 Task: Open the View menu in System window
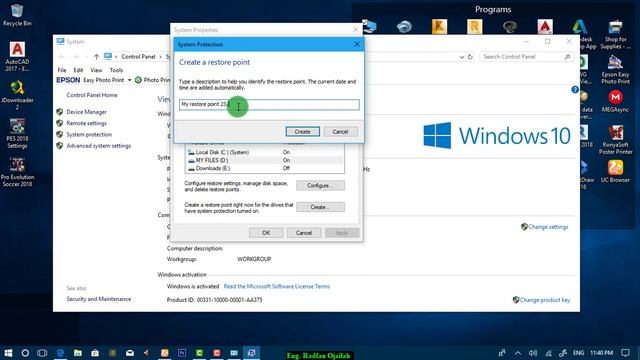tap(96, 70)
